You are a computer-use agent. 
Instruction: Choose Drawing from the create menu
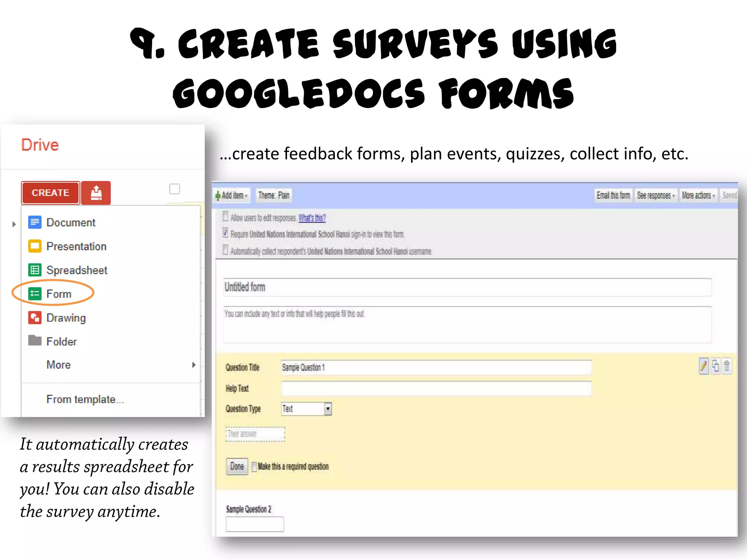66,318
